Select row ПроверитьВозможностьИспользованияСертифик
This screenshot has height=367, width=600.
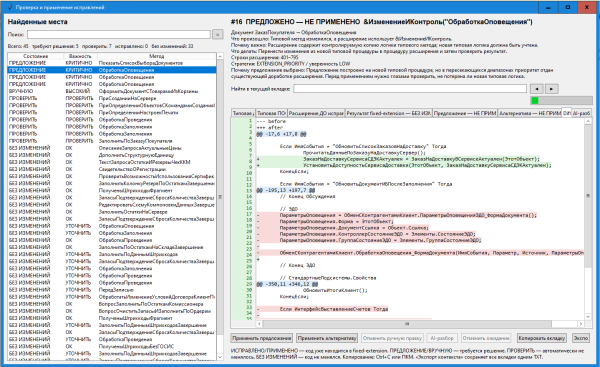112,176
